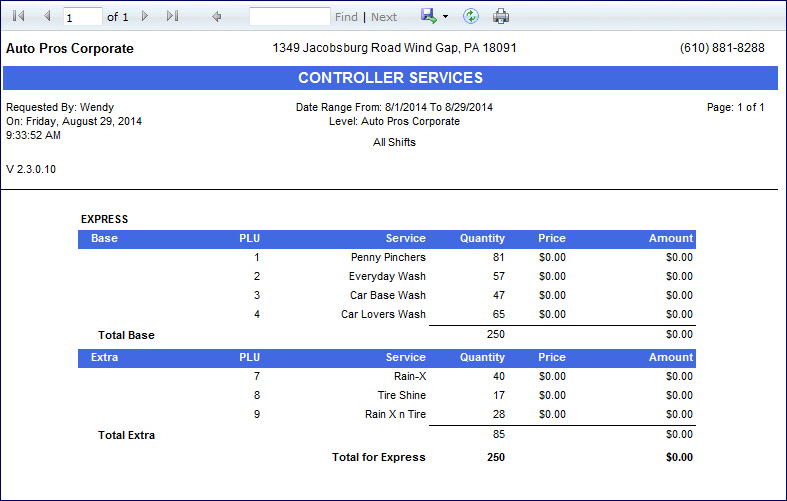This screenshot has width=787, height=501.
Task: Click the EXPRESS section heading
Action: point(104,219)
